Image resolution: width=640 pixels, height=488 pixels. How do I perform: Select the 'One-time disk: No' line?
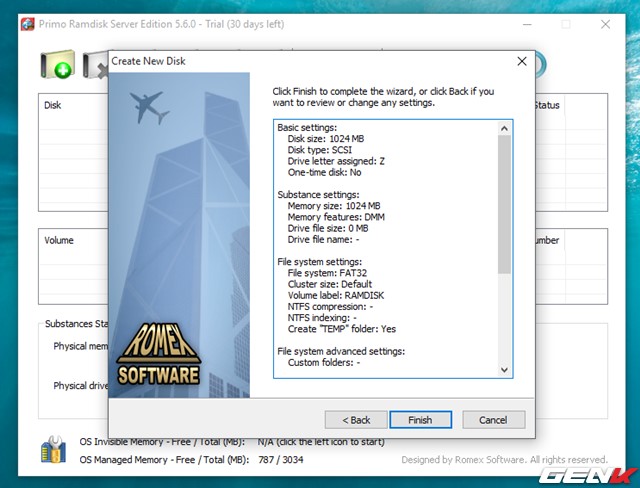(x=324, y=172)
